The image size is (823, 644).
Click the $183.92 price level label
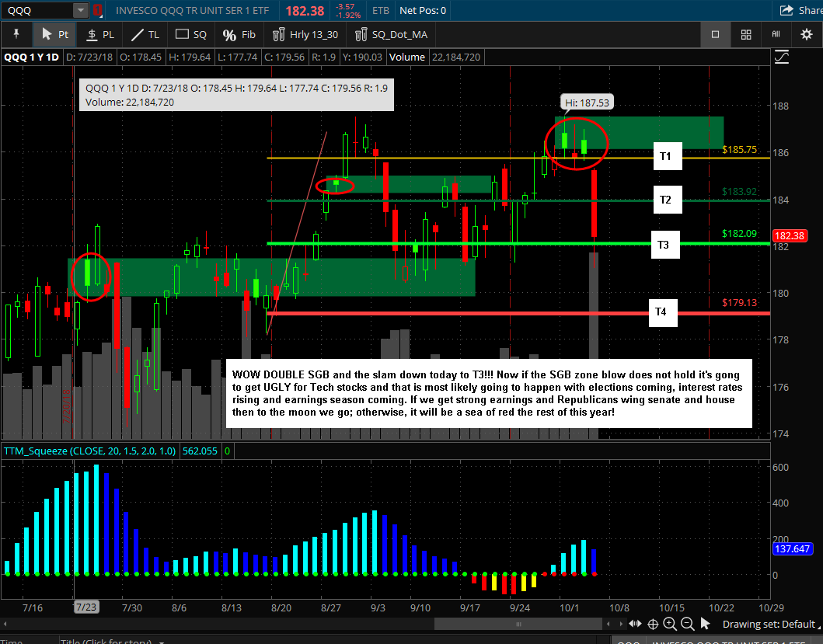tap(740, 192)
